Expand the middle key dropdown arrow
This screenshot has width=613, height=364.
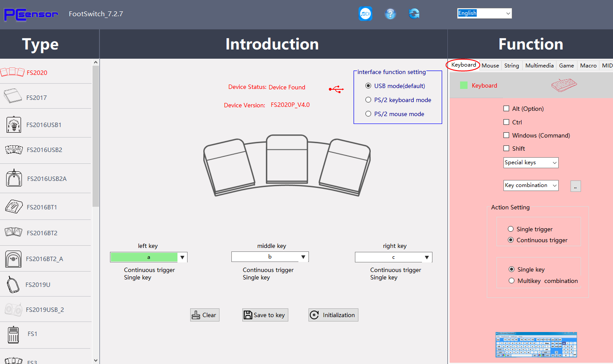point(304,257)
